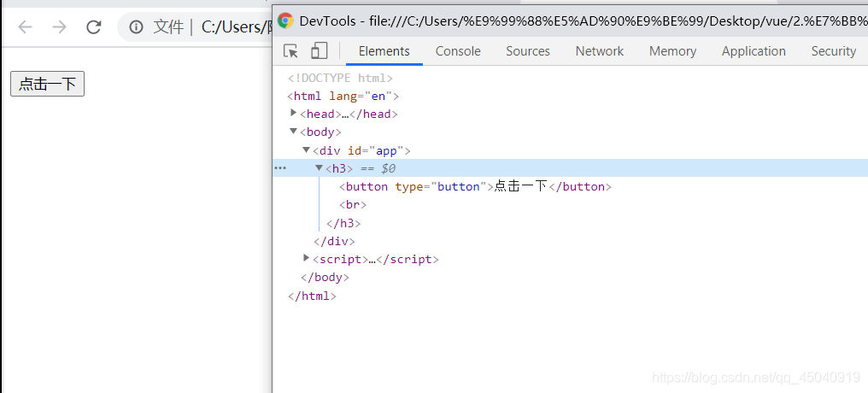
Task: Reload the page with the refresh icon
Action: pyautogui.click(x=94, y=26)
